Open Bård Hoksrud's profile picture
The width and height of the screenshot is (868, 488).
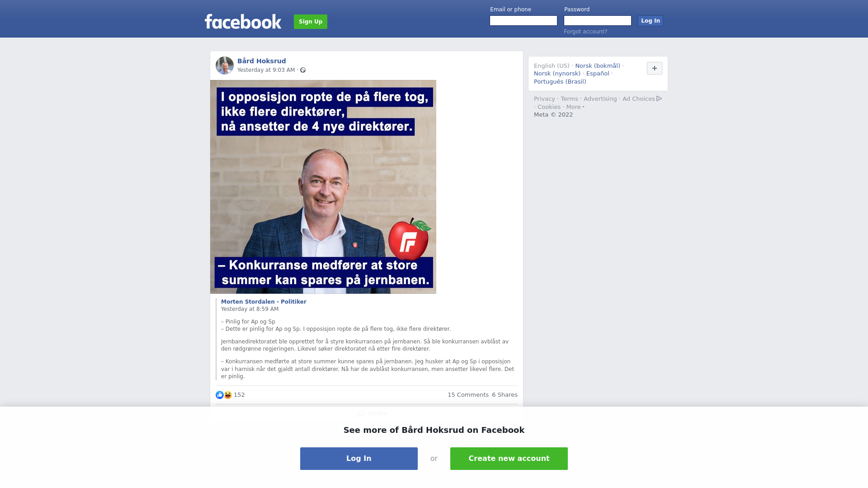[x=225, y=66]
